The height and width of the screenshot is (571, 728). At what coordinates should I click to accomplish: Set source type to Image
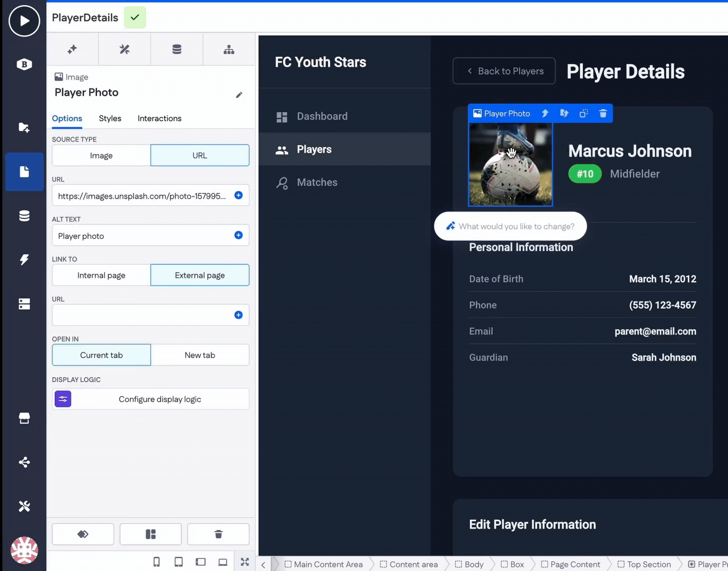101,155
